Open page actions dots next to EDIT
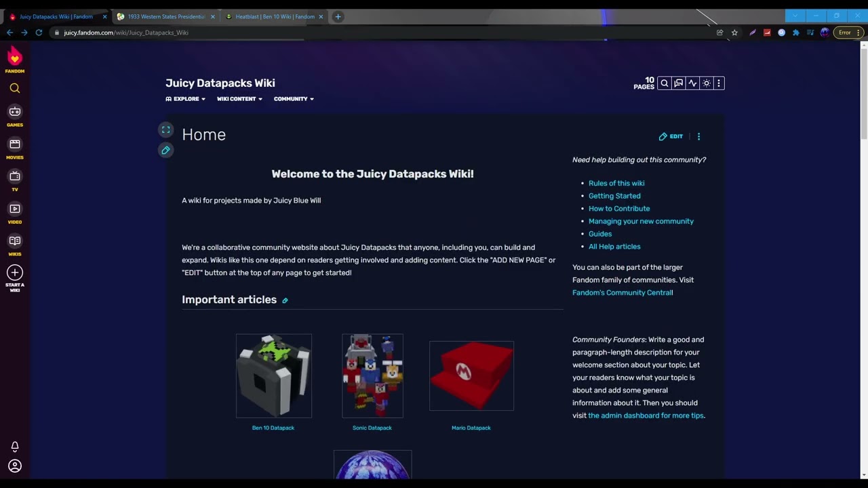Image resolution: width=868 pixels, height=488 pixels. pos(698,136)
